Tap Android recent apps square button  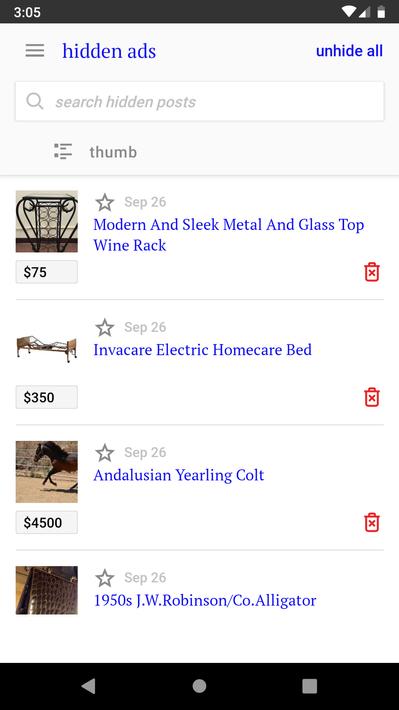(x=309, y=686)
